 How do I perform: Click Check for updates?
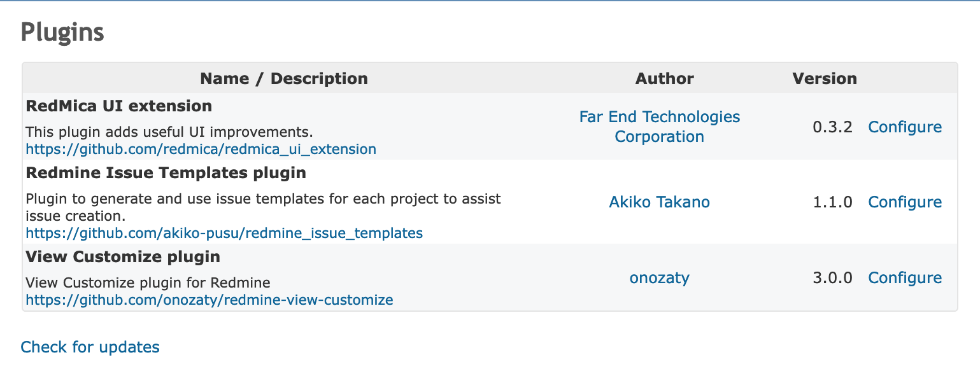pos(90,347)
